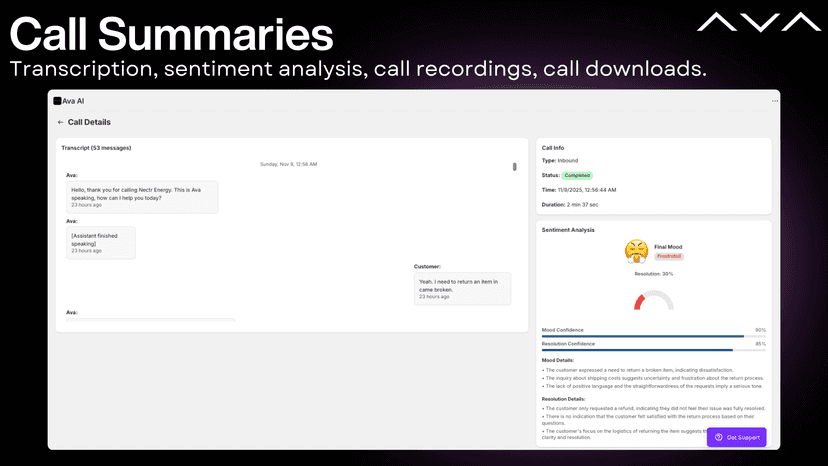Click the question mark icon in Get Support
This screenshot has width=828, height=466.
point(718,437)
